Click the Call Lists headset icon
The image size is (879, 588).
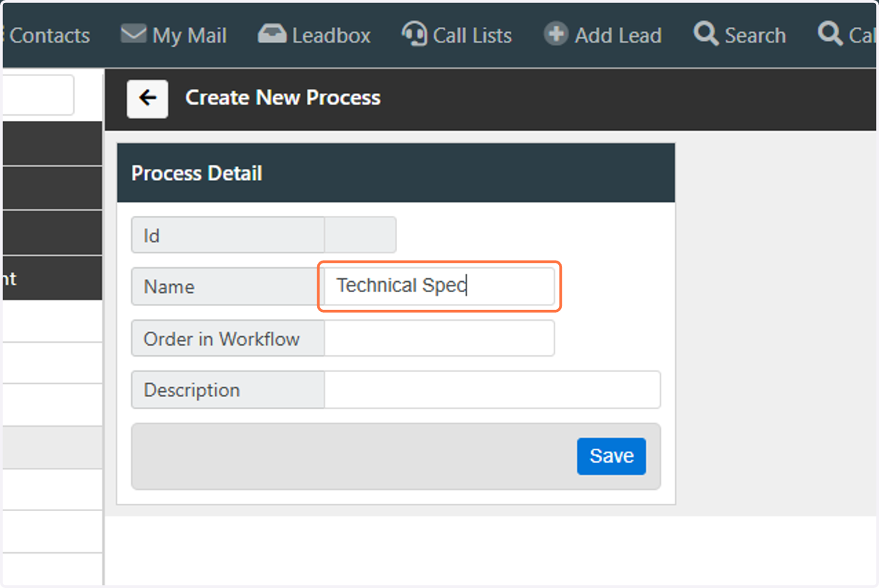[415, 34]
